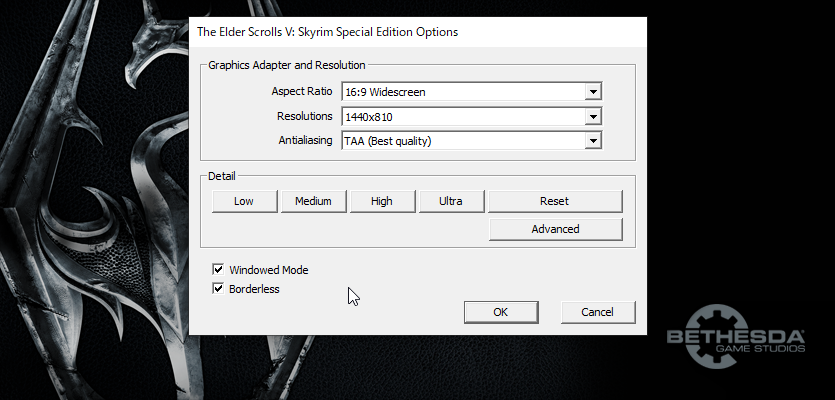Set detail preset to Medium
Screen dimensions: 835x400
click(313, 201)
